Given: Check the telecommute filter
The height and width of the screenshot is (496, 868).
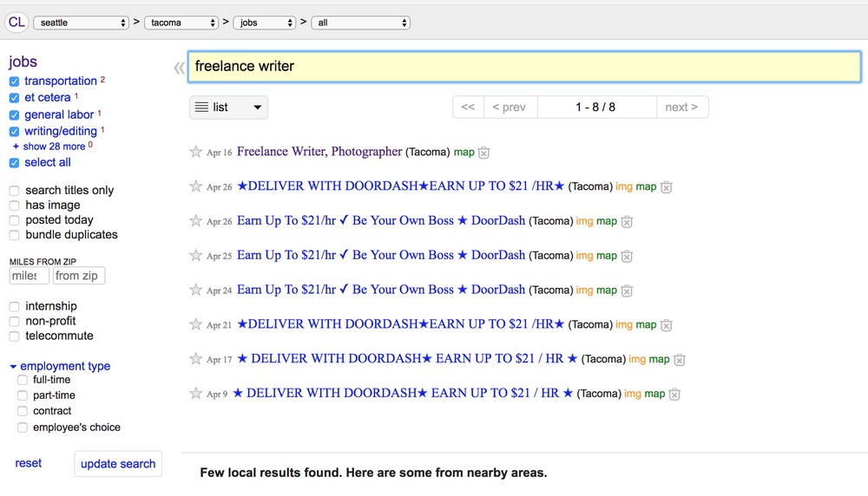Looking at the screenshot, I should [15, 336].
